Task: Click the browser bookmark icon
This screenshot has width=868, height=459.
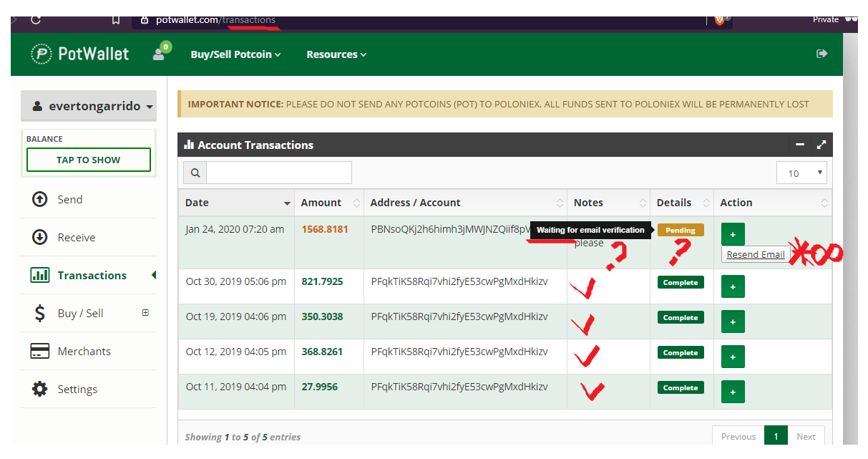Action: coord(116,20)
